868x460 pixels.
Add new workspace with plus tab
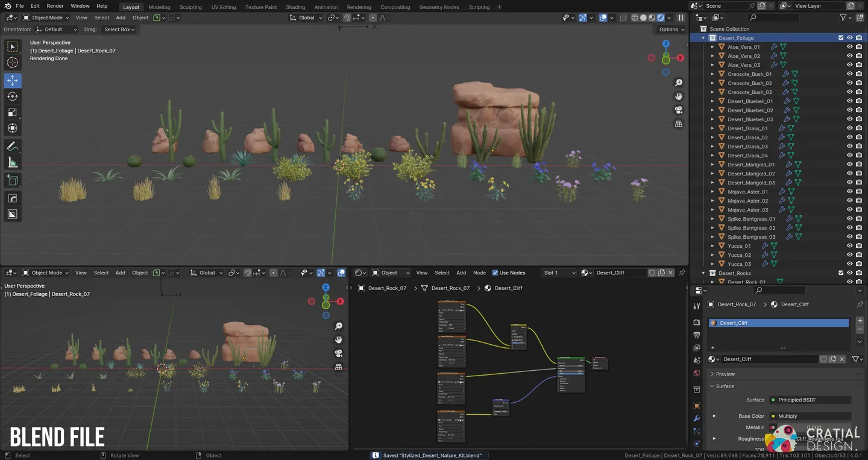499,7
